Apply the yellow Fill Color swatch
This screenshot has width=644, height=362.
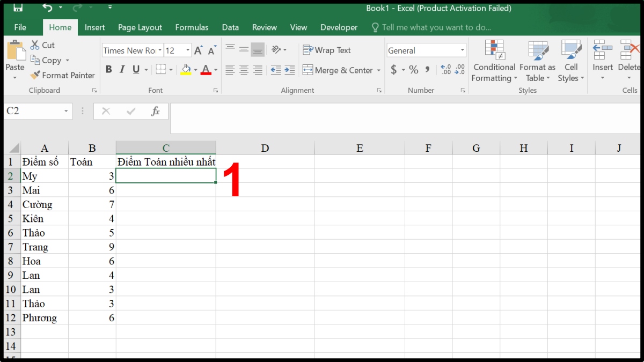[x=186, y=70]
